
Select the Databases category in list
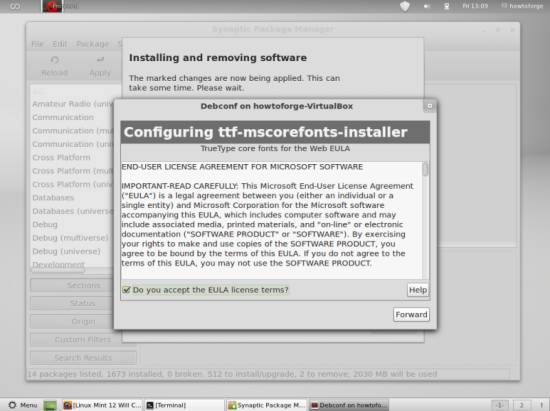pos(53,198)
